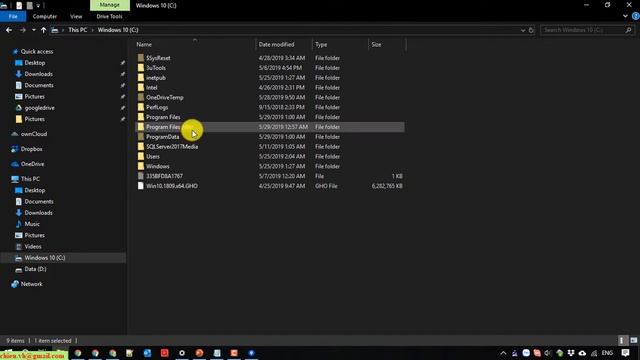Viewport: 640px width, 360px height.
Task: Click the GHO File type cell
Action: (x=326, y=186)
